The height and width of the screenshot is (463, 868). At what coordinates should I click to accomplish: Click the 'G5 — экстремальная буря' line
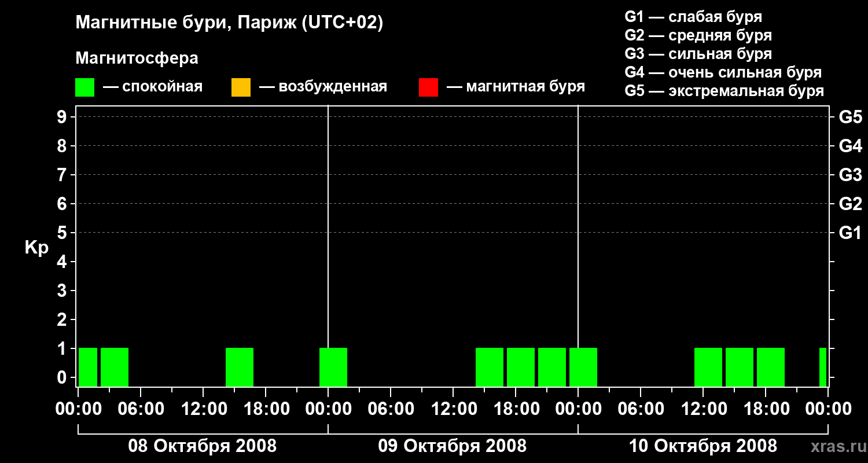pyautogui.click(x=724, y=91)
